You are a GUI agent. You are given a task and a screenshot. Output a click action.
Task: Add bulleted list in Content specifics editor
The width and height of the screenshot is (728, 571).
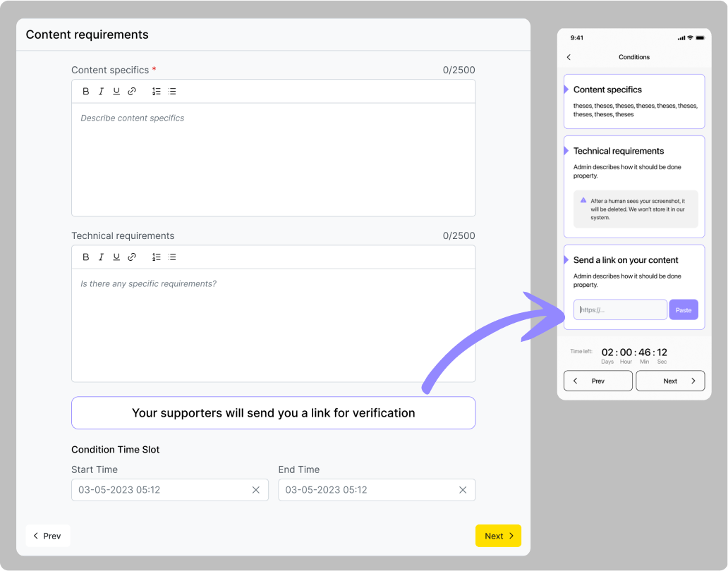pyautogui.click(x=172, y=92)
